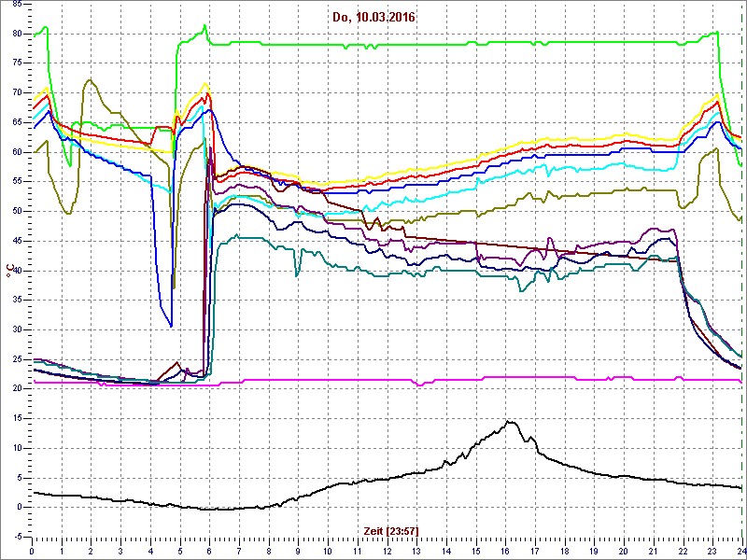Click the 20 value on the temperature axis
Viewport: 747px width, 560px height.
pyautogui.click(x=16, y=388)
